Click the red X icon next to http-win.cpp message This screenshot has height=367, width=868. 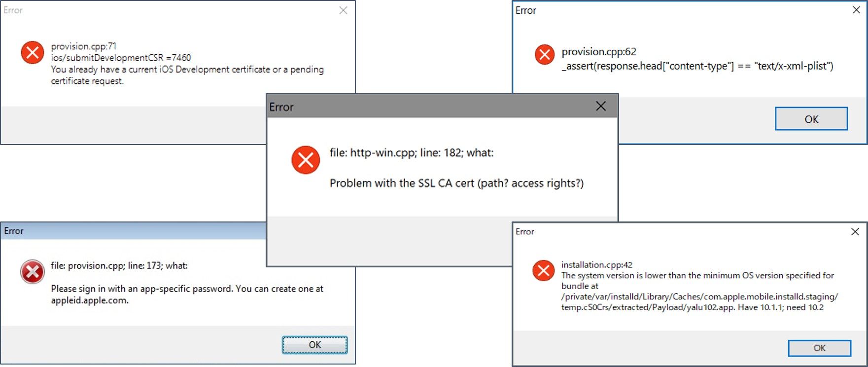point(306,160)
